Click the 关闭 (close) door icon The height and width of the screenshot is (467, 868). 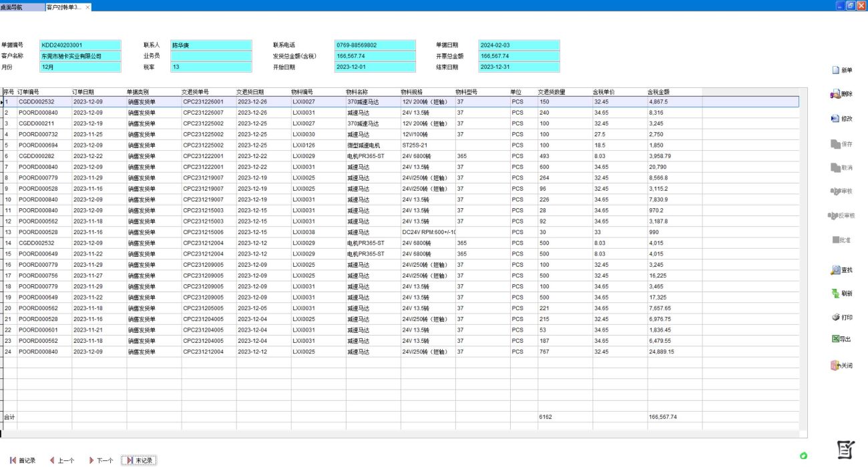pos(835,366)
